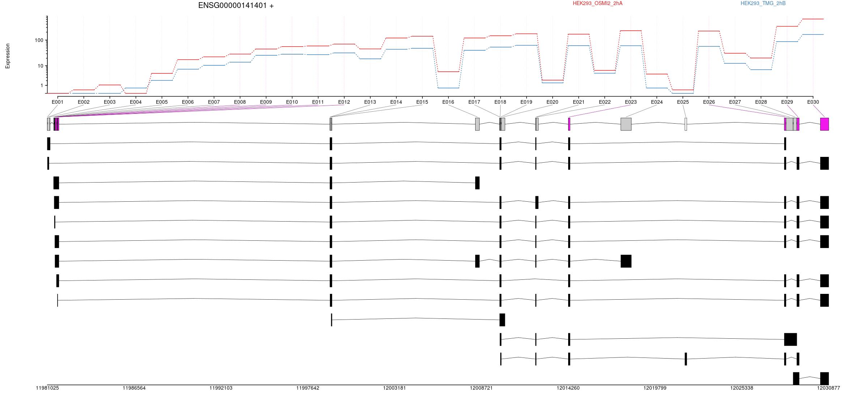
Task: Click the y-axis tick value 10
Action: (41, 66)
